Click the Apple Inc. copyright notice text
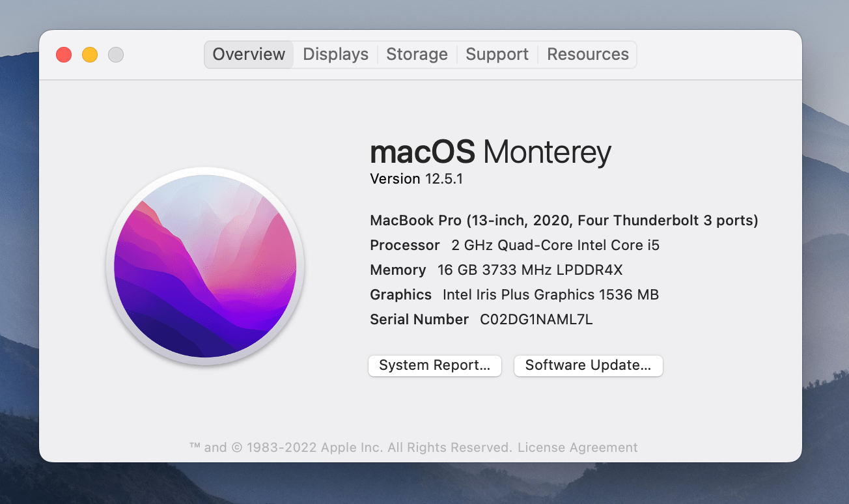The width and height of the screenshot is (849, 504). pos(350,447)
